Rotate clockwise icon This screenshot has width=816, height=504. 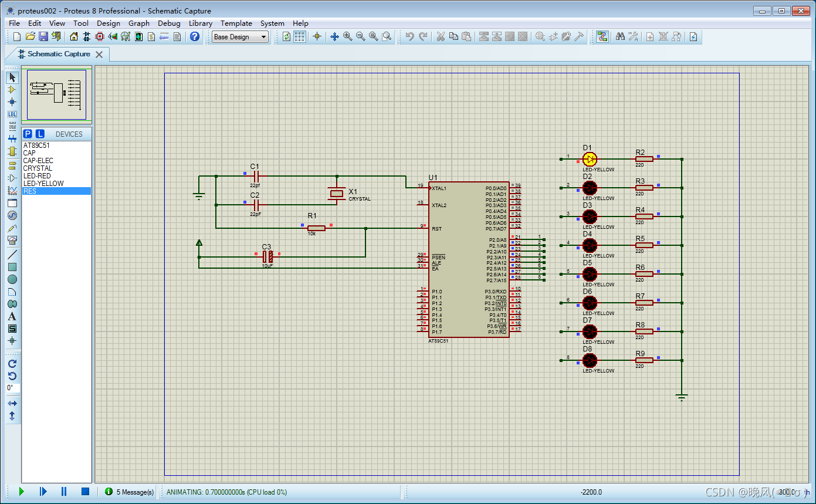point(12,364)
